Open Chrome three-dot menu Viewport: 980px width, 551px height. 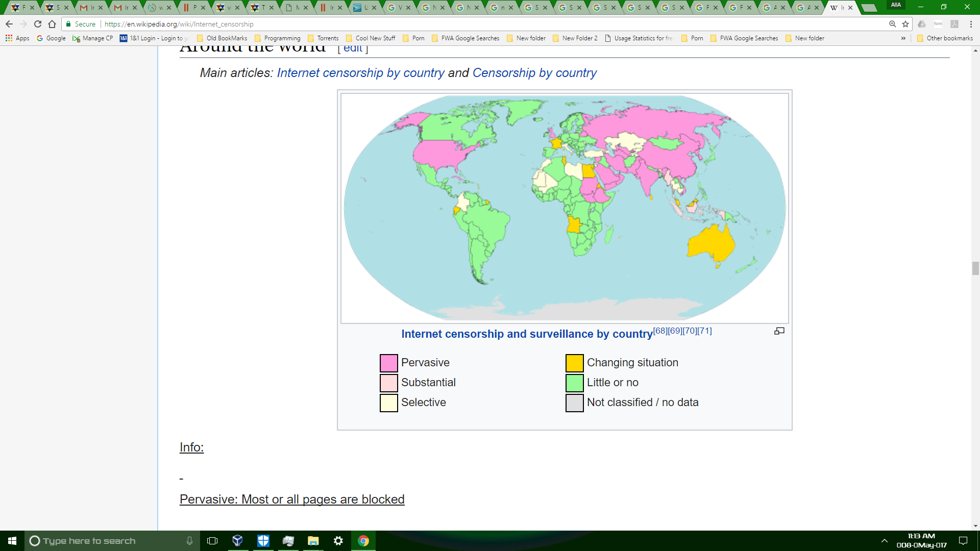click(971, 24)
